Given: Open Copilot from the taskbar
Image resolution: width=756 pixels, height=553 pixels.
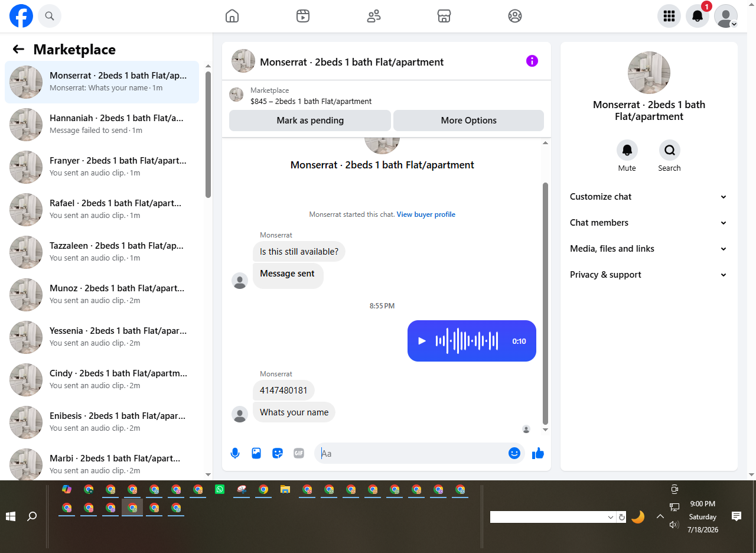Looking at the screenshot, I should click(67, 489).
